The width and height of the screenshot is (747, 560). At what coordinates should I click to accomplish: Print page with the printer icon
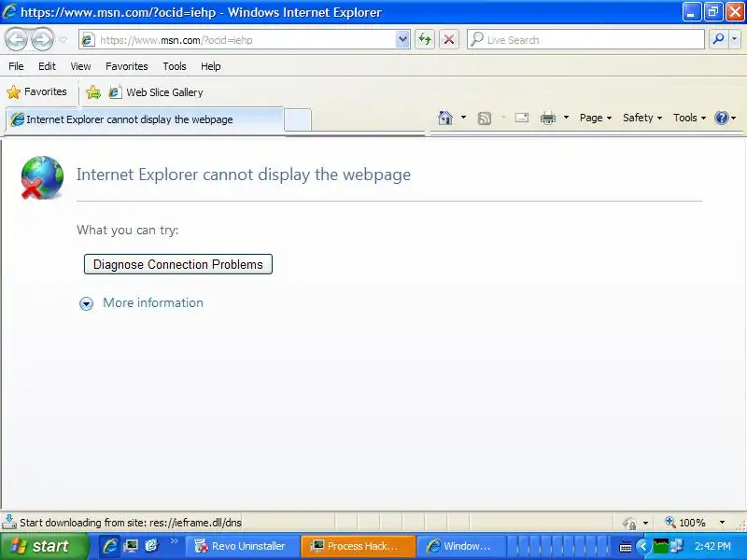pos(548,118)
